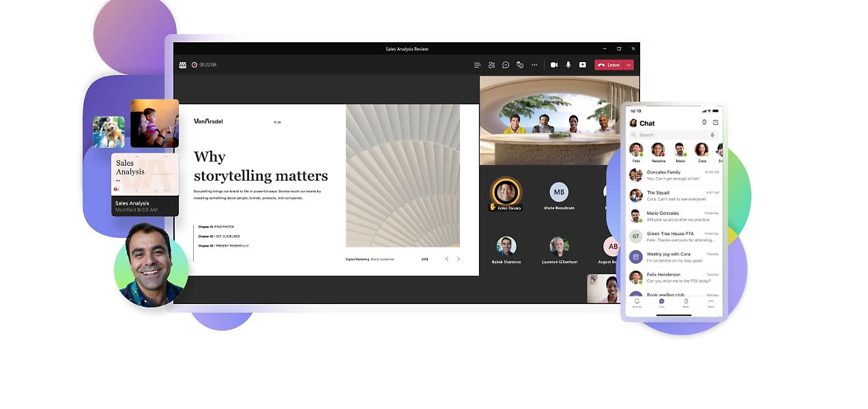Click the red recording indicator icon
868x409 pixels.
click(194, 65)
